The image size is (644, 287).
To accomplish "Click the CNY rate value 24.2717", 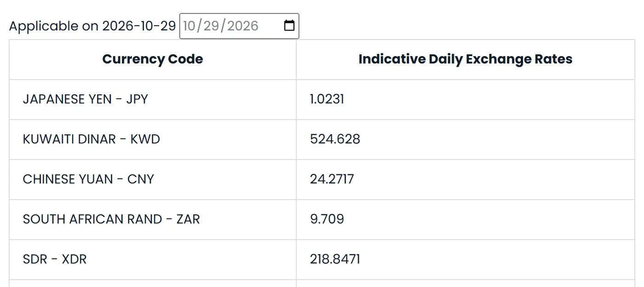I will coord(332,179).
